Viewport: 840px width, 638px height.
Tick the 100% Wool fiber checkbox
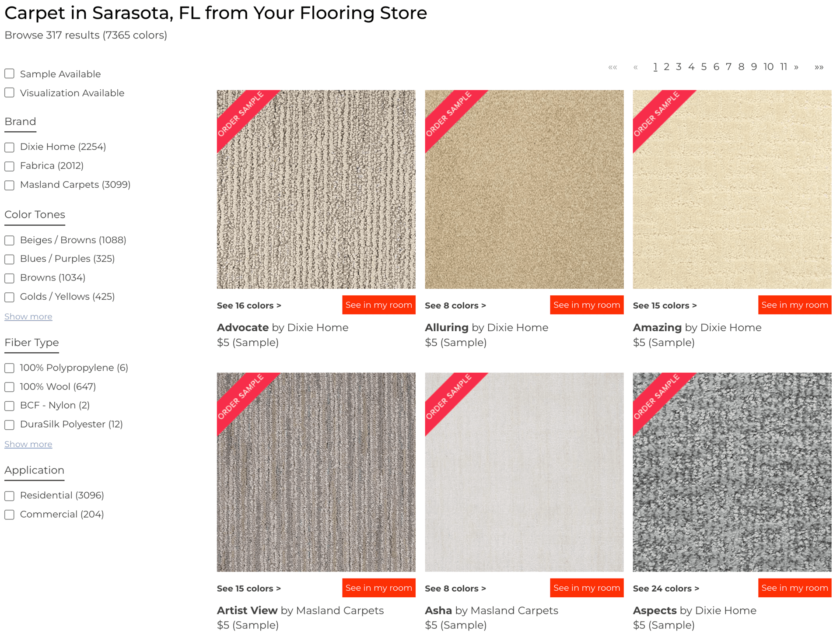pyautogui.click(x=10, y=387)
